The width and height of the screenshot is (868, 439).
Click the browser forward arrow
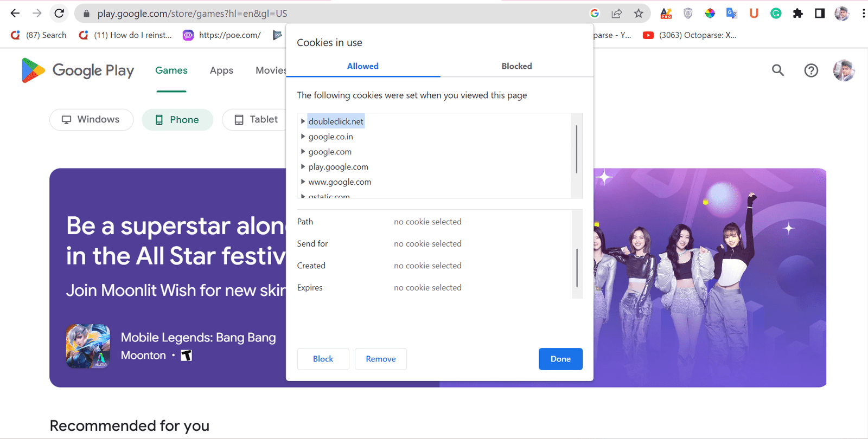click(x=37, y=13)
